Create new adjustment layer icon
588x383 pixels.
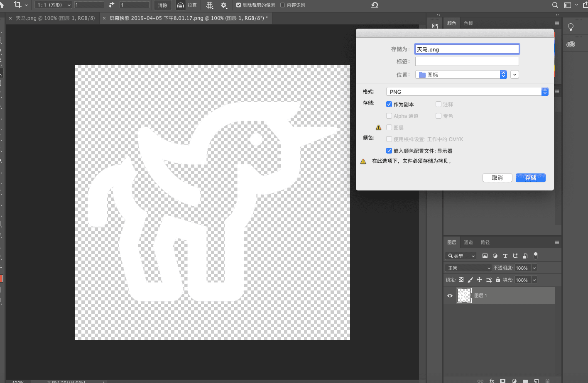(514, 381)
